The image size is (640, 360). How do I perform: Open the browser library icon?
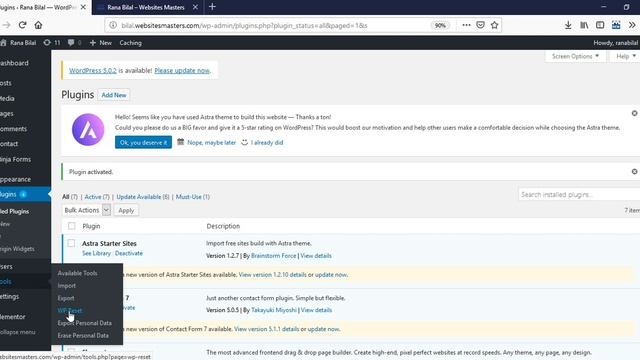584,25
